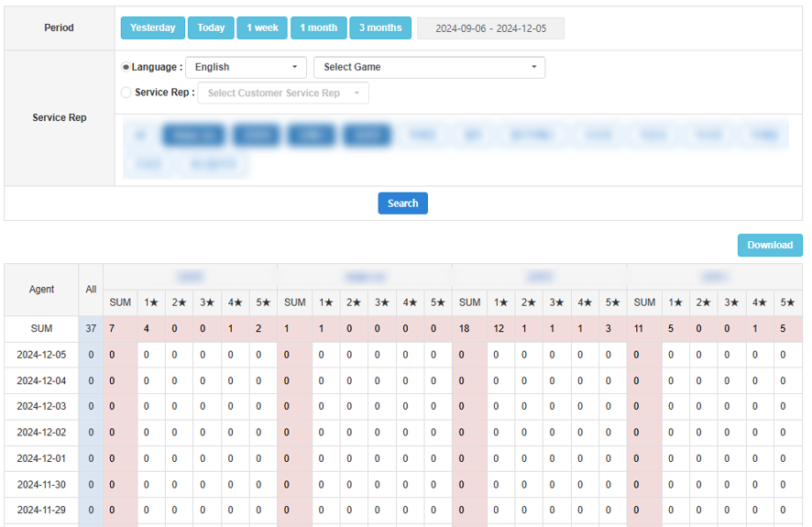Select the Service Rep radio button
This screenshot has width=812, height=527.
126,93
